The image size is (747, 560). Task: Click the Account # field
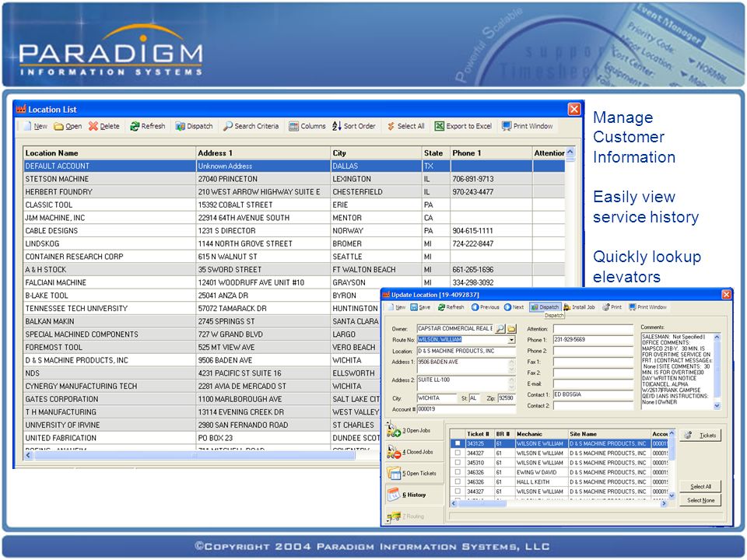click(466, 409)
